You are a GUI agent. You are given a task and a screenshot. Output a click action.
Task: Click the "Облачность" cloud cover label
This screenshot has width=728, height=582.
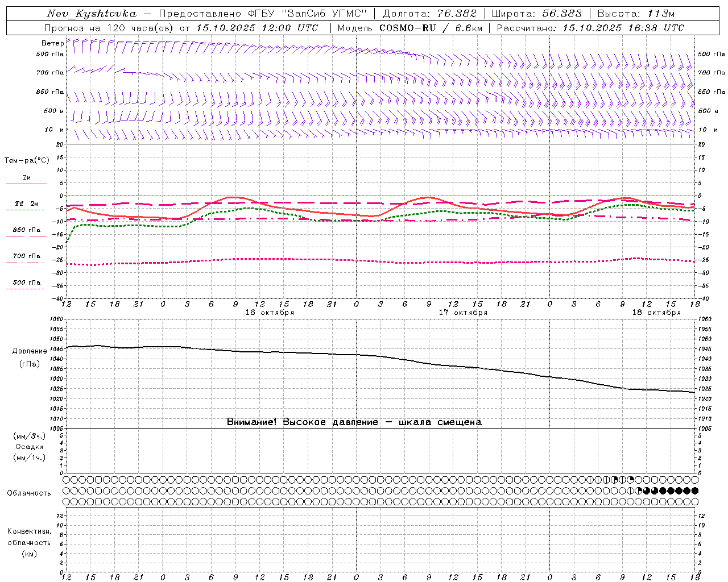[29, 493]
